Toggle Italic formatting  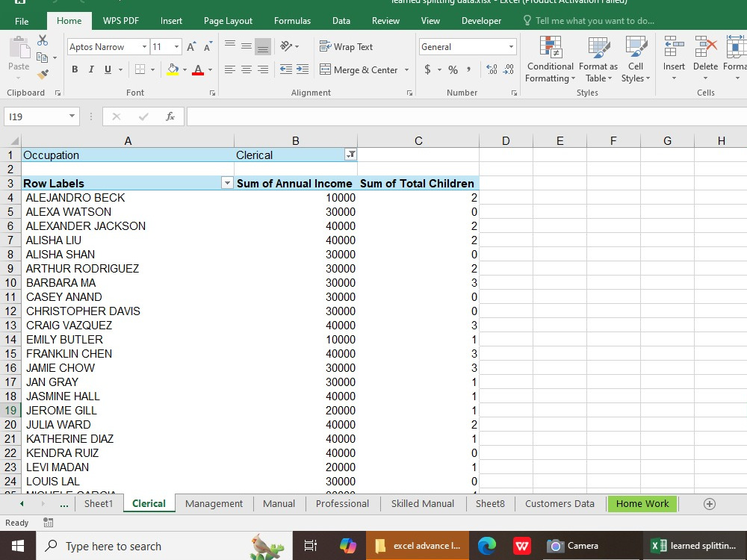91,69
